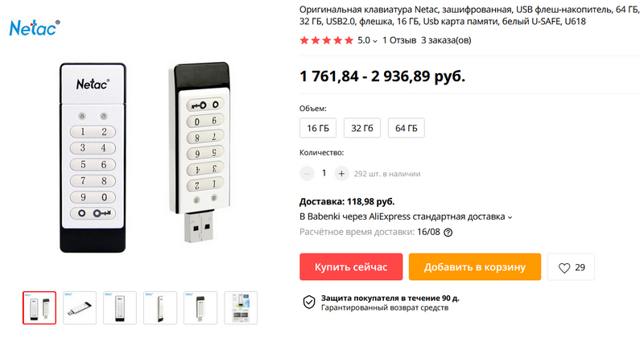This screenshot has height=338, width=644.
Task: Open the third thumbnail showing front keypad
Action: coord(120,308)
